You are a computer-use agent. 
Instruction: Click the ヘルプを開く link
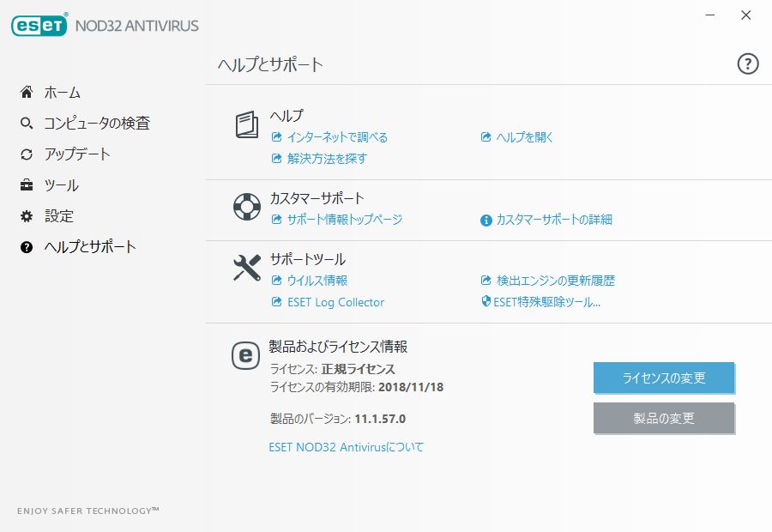[525, 137]
